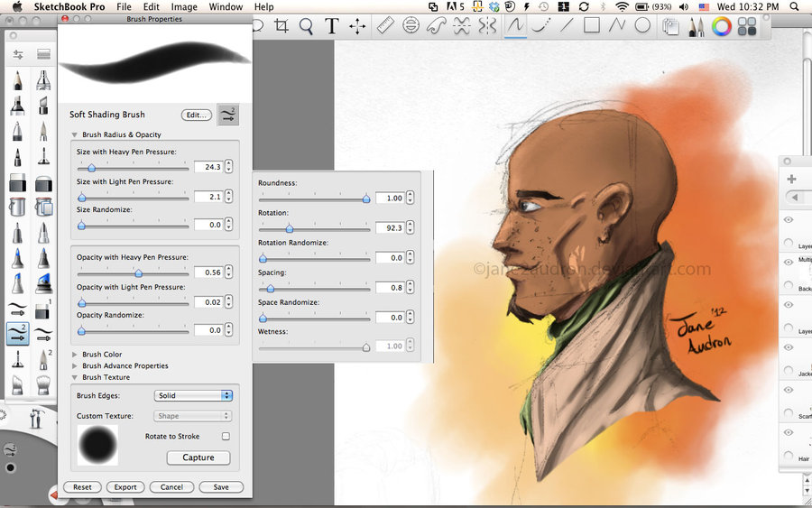
Task: Select the Rectangle shape tool
Action: pyautogui.click(x=592, y=26)
